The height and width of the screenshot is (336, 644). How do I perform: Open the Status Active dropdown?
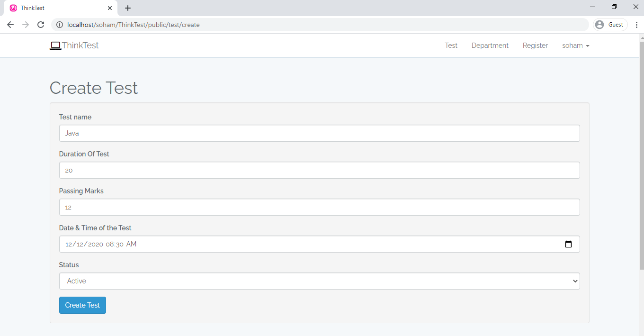point(320,281)
